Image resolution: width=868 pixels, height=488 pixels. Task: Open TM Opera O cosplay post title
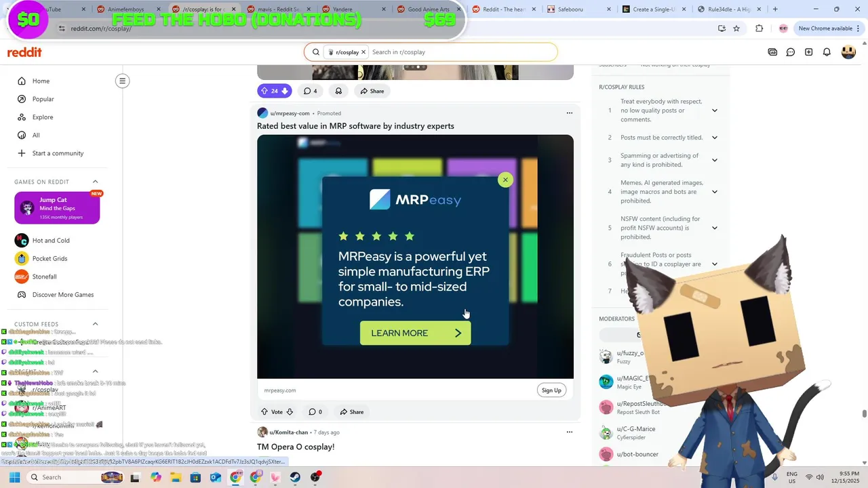point(296,447)
